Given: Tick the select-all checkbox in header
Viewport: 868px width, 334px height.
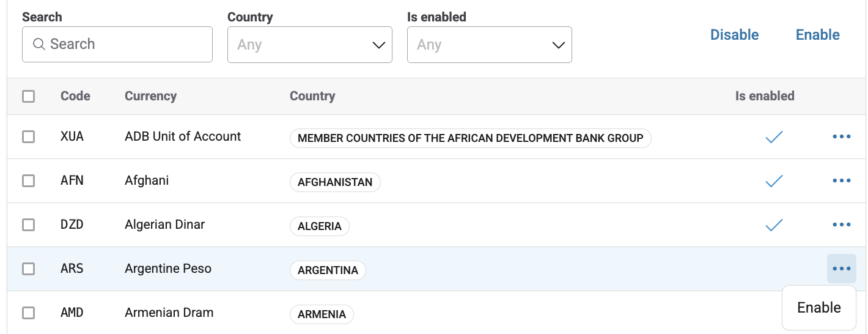Looking at the screenshot, I should click(28, 96).
